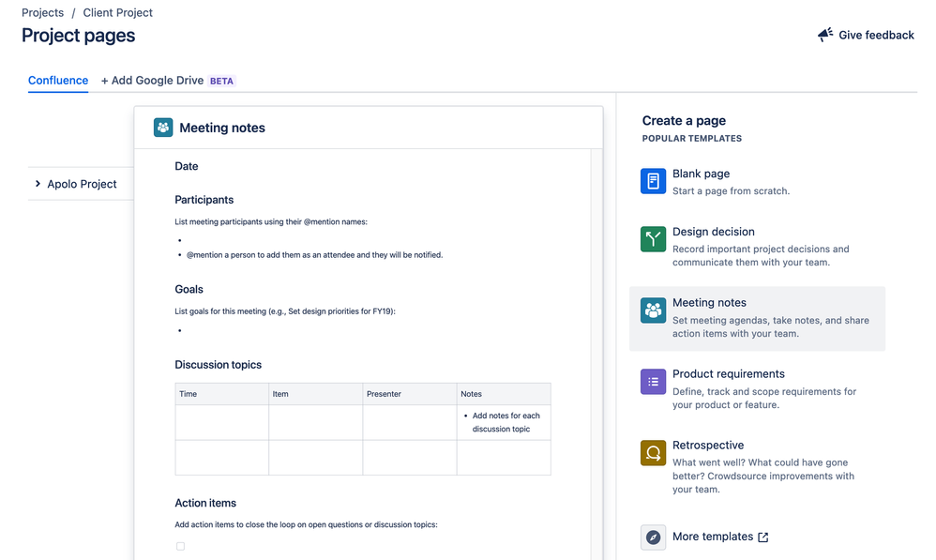Click the Meeting notes template icon
The image size is (936, 560).
tap(653, 310)
